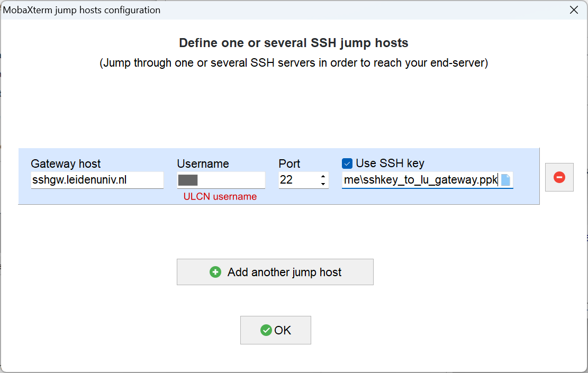Image resolution: width=588 pixels, height=373 pixels.
Task: Close the jump hosts configuration dialog
Action: click(574, 10)
